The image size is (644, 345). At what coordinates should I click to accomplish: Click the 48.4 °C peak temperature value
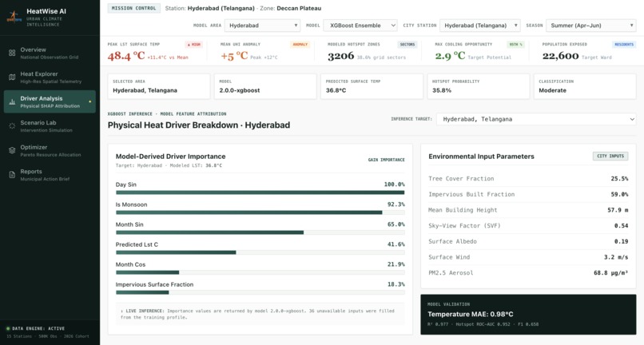126,56
